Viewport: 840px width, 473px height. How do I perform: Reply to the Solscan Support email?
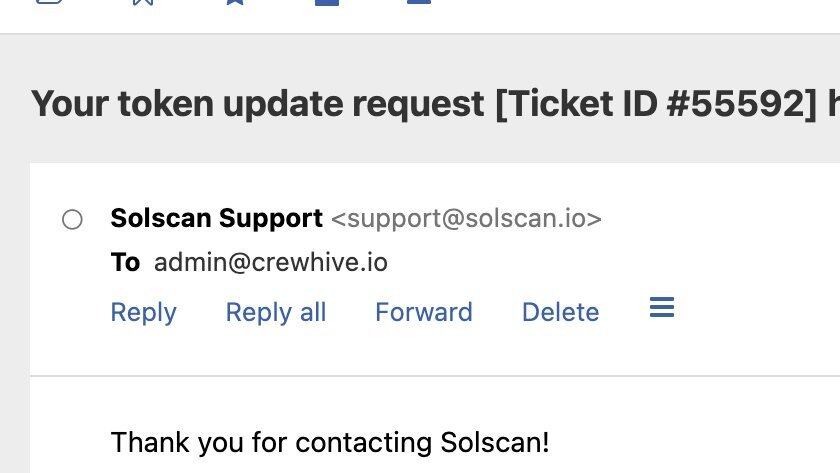click(143, 312)
